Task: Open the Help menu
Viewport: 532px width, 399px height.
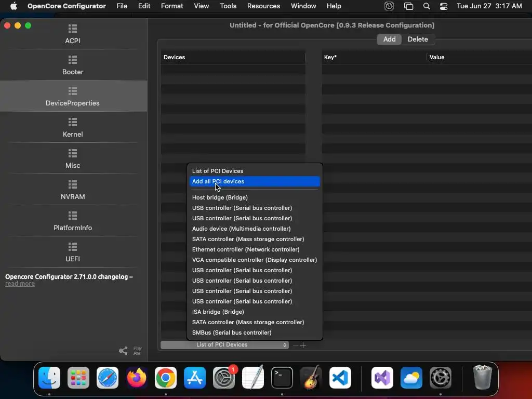Action: tap(334, 6)
